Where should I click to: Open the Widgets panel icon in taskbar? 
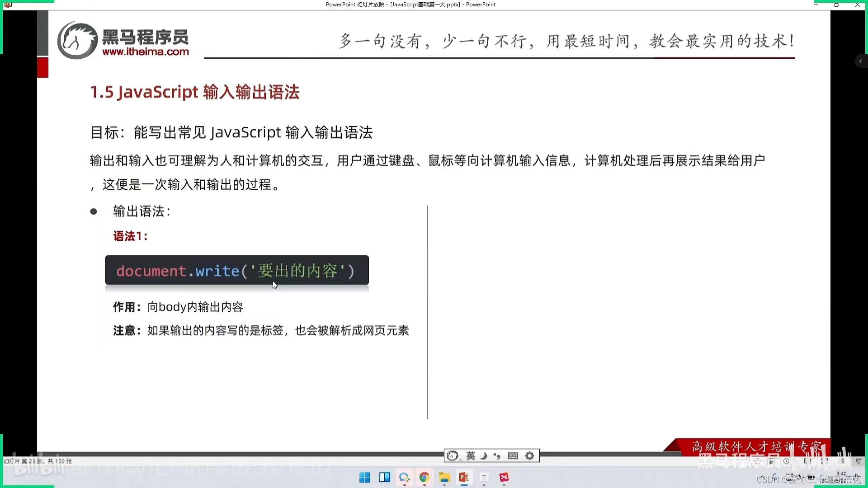coord(385,478)
